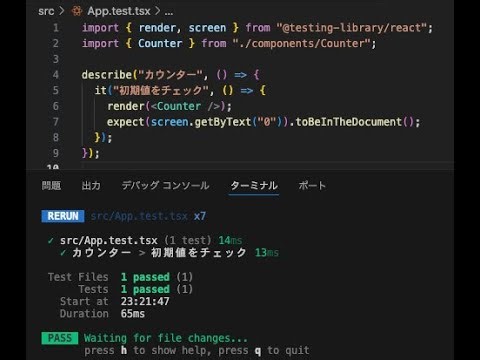The image size is (480, 360).
Task: Click the "カウンター" describe string
Action: pos(169,75)
